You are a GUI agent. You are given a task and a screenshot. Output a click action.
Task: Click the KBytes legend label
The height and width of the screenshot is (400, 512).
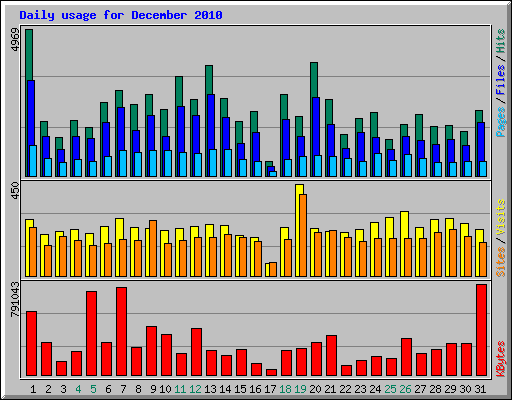(501, 359)
